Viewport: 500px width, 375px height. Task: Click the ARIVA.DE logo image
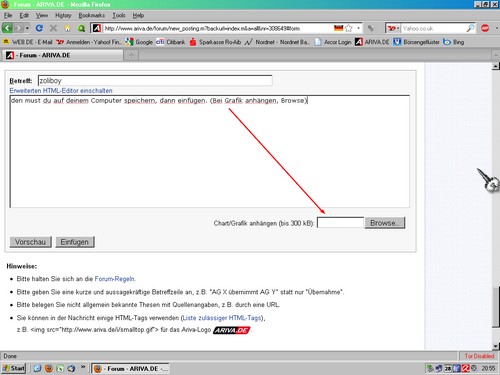pyautogui.click(x=231, y=330)
